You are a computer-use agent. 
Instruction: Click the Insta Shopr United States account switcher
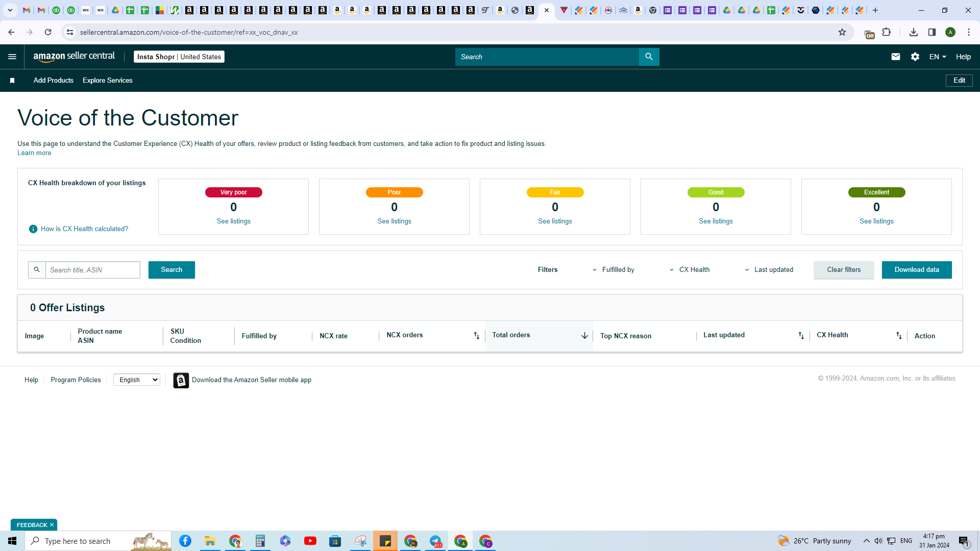pyautogui.click(x=179, y=57)
